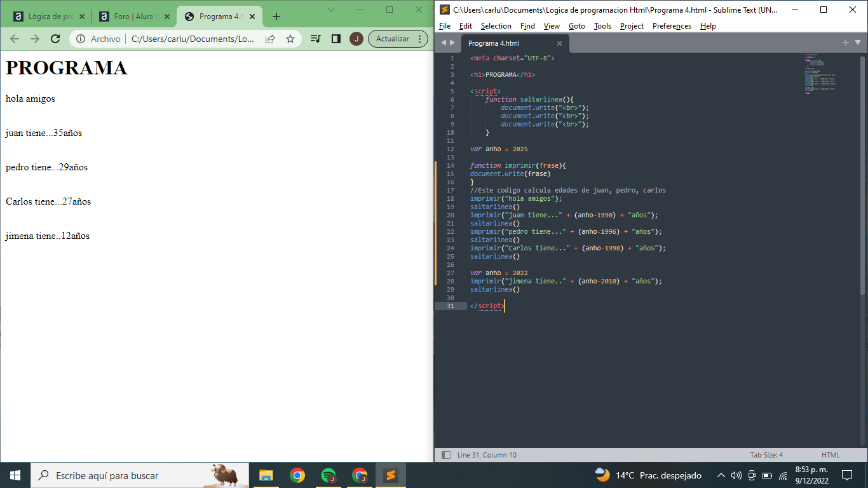This screenshot has width=868, height=488.
Task: Click the taskbar search box
Action: 139,475
